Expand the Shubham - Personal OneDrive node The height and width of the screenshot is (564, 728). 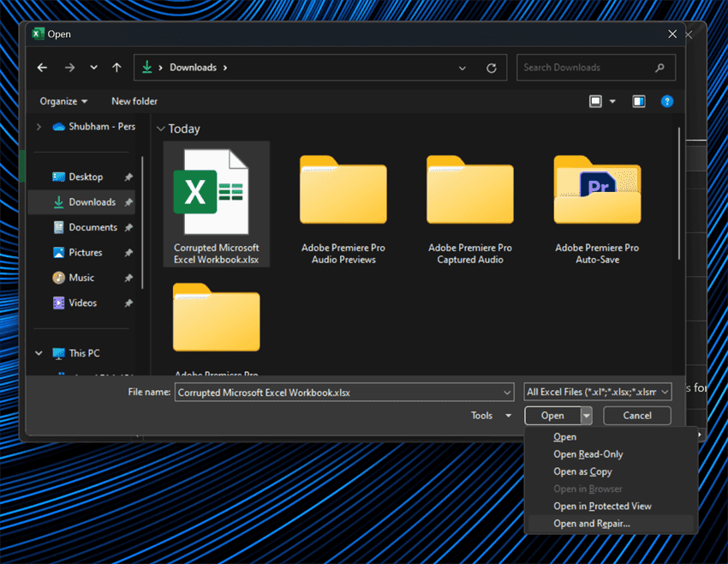pyautogui.click(x=39, y=126)
